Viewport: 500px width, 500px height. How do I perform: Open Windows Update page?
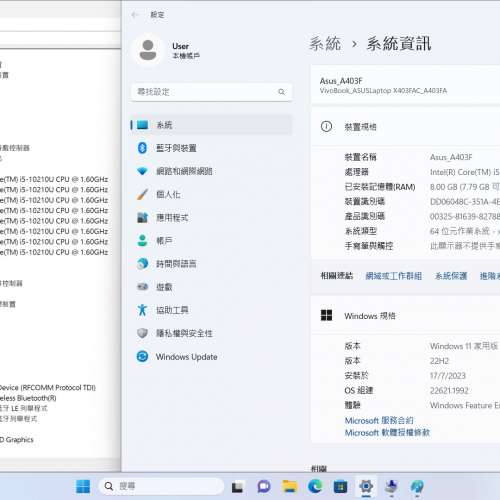point(211,357)
